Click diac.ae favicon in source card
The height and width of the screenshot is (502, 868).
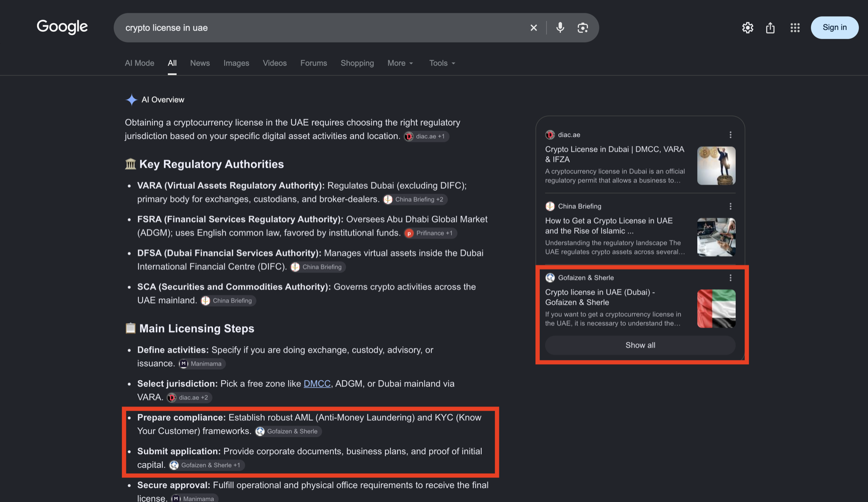pos(550,135)
